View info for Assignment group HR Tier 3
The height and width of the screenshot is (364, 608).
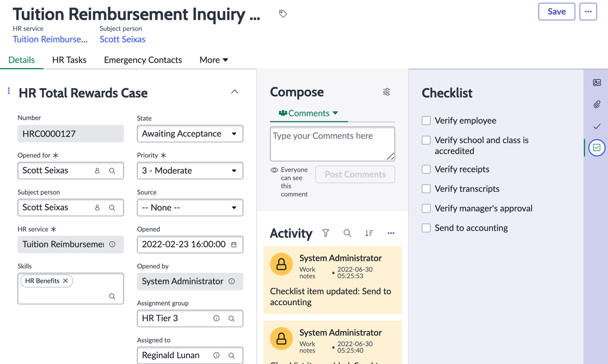[x=217, y=318]
